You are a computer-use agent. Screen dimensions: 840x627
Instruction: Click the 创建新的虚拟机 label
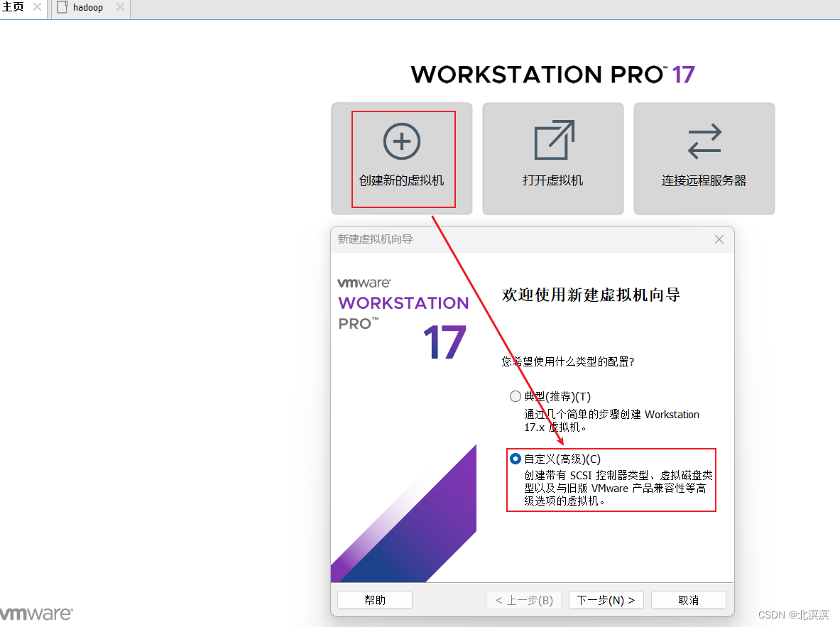402,180
